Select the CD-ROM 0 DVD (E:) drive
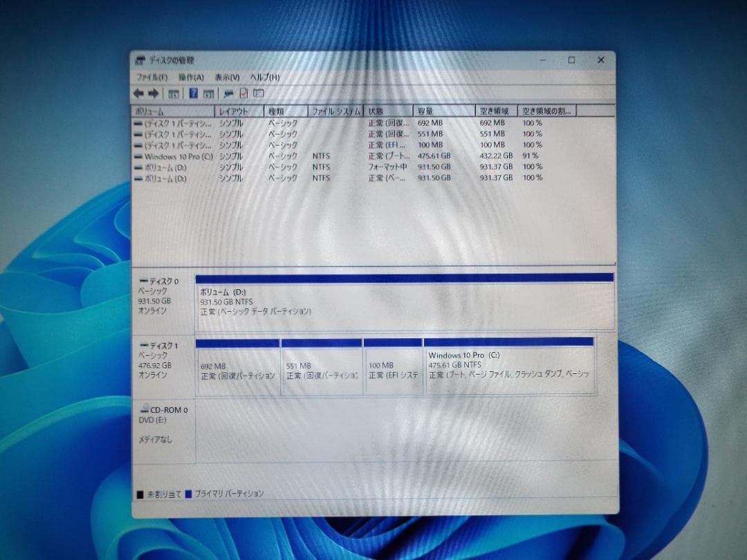747x560 pixels. (164, 415)
